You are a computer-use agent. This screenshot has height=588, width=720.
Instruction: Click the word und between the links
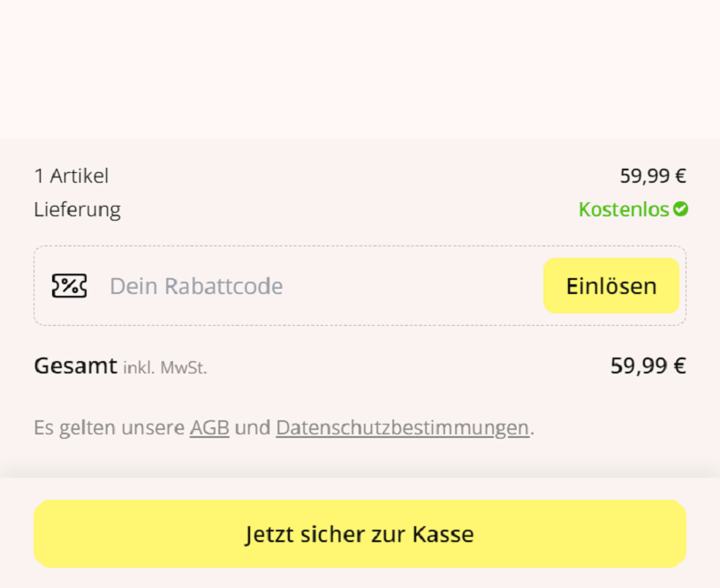click(x=253, y=428)
